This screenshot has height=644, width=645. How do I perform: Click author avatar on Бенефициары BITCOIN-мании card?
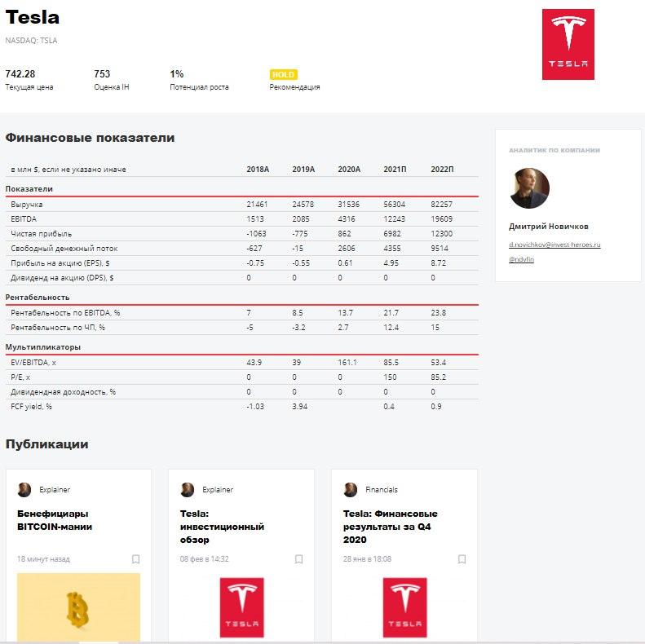click(x=24, y=490)
